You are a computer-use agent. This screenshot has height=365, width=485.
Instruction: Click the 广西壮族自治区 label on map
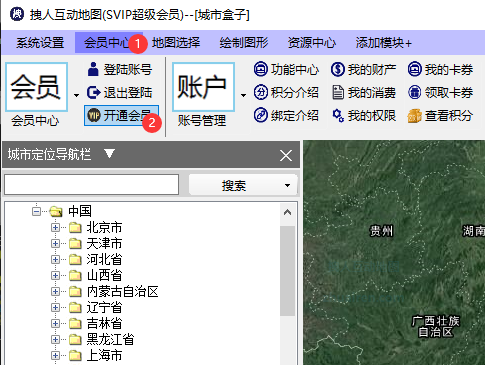tap(436, 327)
